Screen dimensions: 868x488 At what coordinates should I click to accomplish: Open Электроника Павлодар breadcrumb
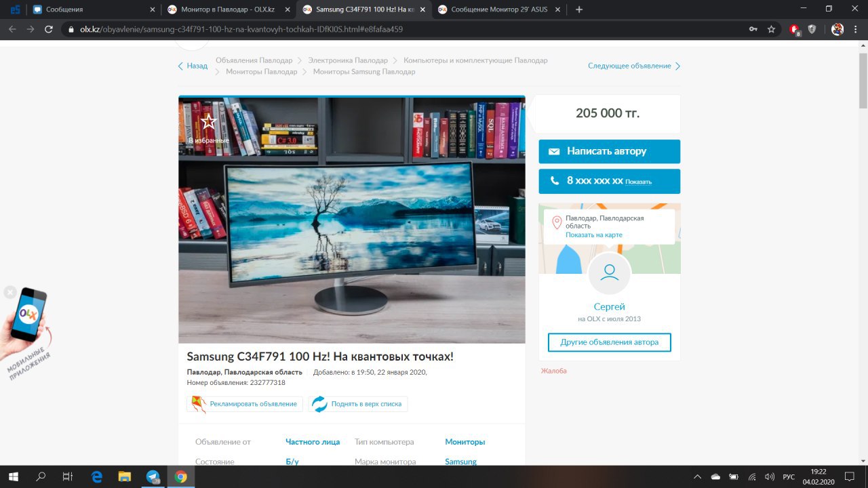[348, 60]
